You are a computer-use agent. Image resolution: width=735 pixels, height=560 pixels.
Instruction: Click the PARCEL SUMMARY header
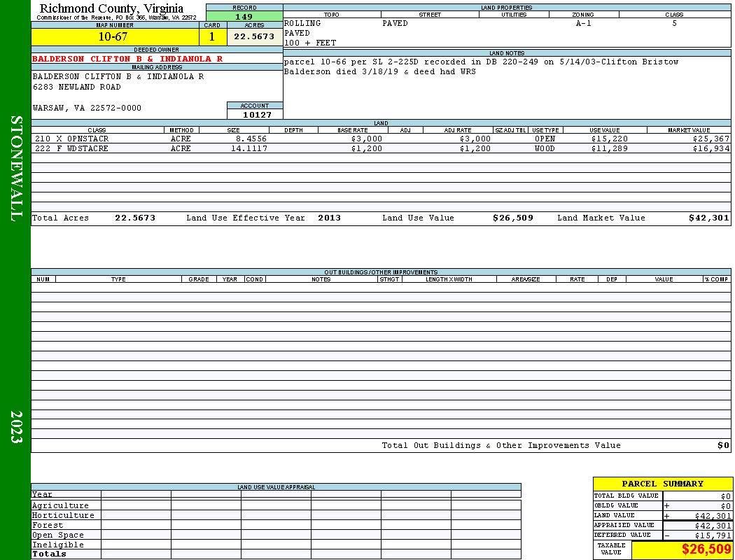[x=662, y=484]
